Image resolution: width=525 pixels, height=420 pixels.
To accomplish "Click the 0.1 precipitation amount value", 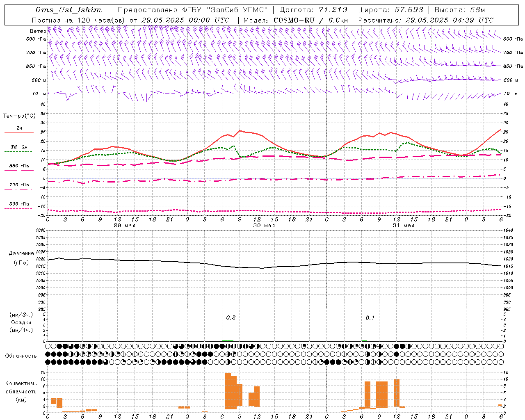I will tap(370, 317).
